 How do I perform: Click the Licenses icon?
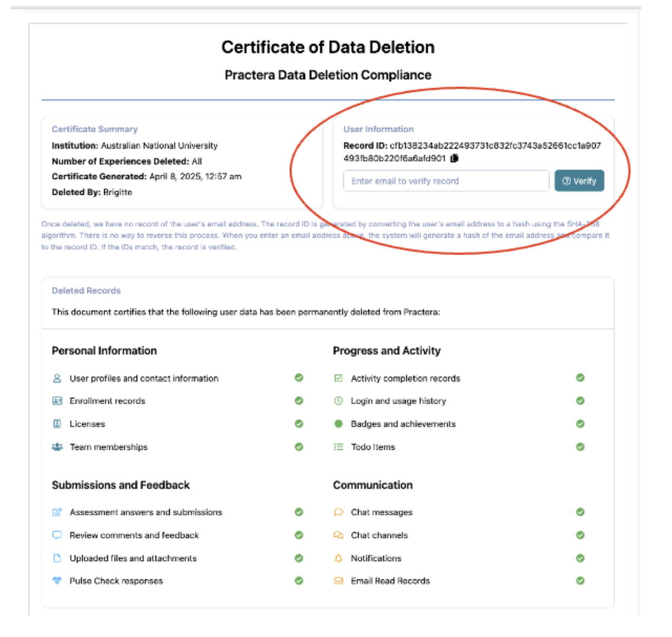pos(57,424)
